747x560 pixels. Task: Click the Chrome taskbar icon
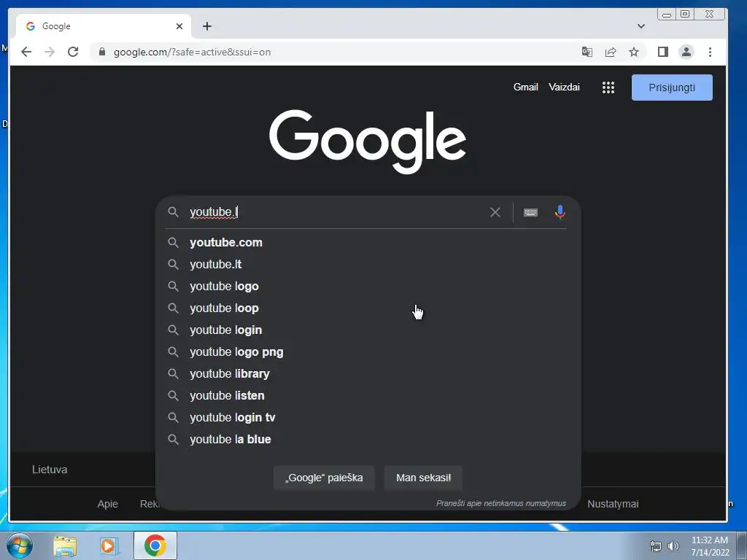(155, 545)
